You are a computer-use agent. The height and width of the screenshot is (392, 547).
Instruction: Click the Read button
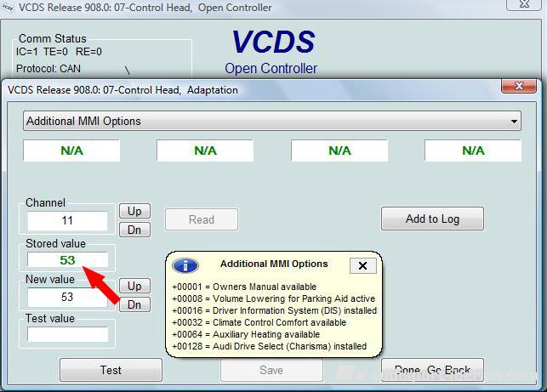[x=202, y=219]
